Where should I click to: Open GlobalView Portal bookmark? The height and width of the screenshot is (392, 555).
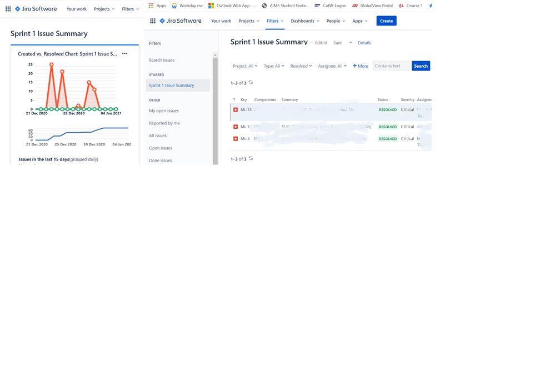(372, 6)
